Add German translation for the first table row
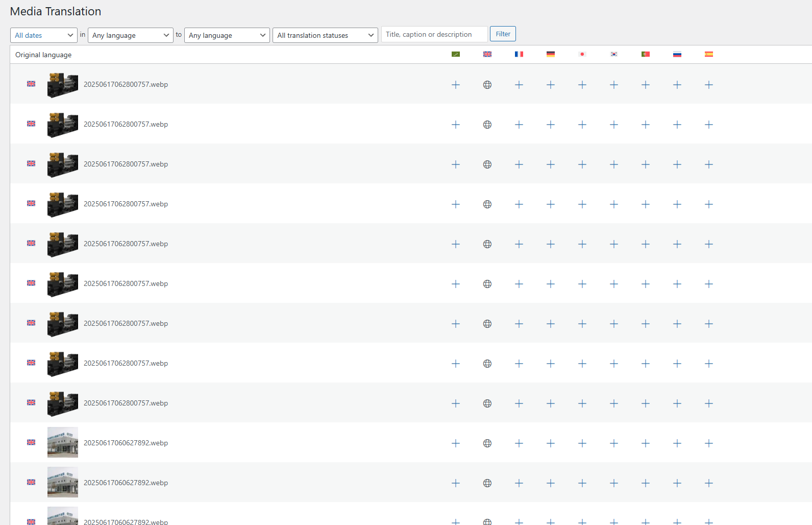Viewport: 812px width, 525px height. [x=551, y=85]
